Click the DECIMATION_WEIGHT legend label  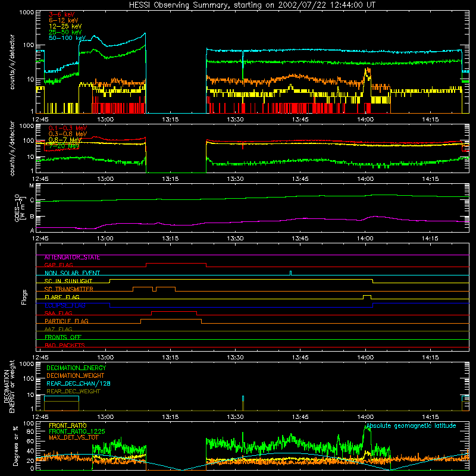click(76, 376)
